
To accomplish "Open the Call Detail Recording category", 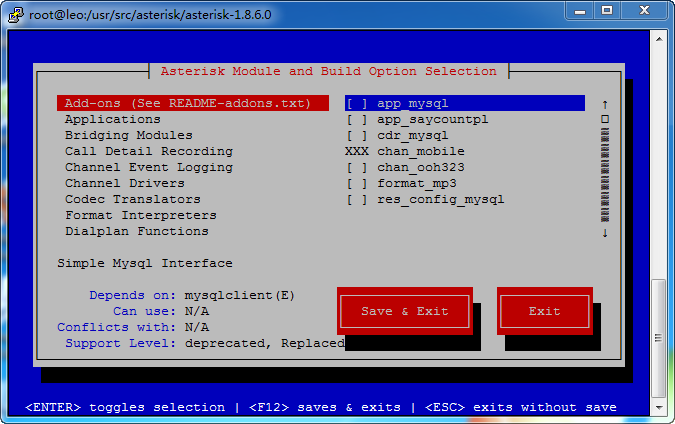I will 149,151.
